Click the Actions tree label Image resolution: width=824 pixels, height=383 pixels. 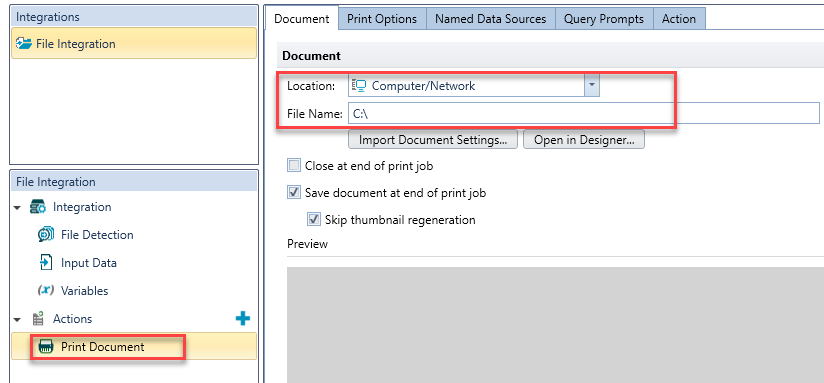coord(73,319)
